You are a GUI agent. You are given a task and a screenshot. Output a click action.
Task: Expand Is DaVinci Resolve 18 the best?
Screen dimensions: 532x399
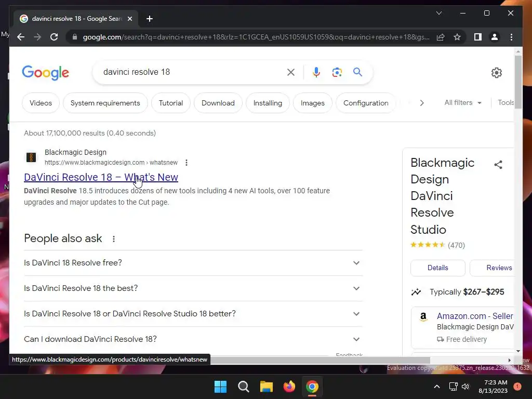193,288
